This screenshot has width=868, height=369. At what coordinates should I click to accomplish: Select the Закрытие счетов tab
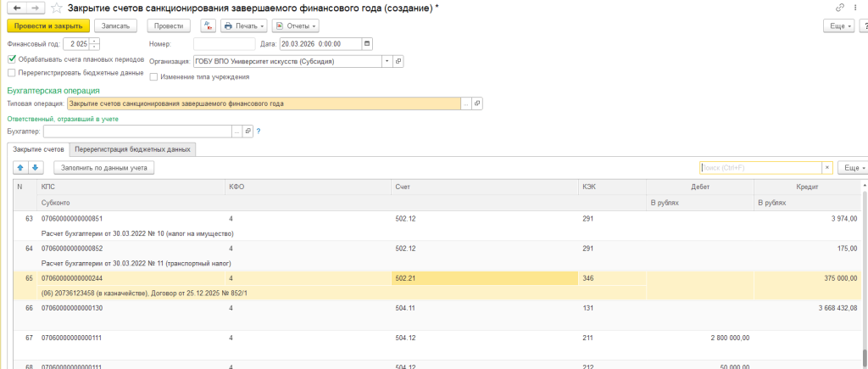coord(38,149)
